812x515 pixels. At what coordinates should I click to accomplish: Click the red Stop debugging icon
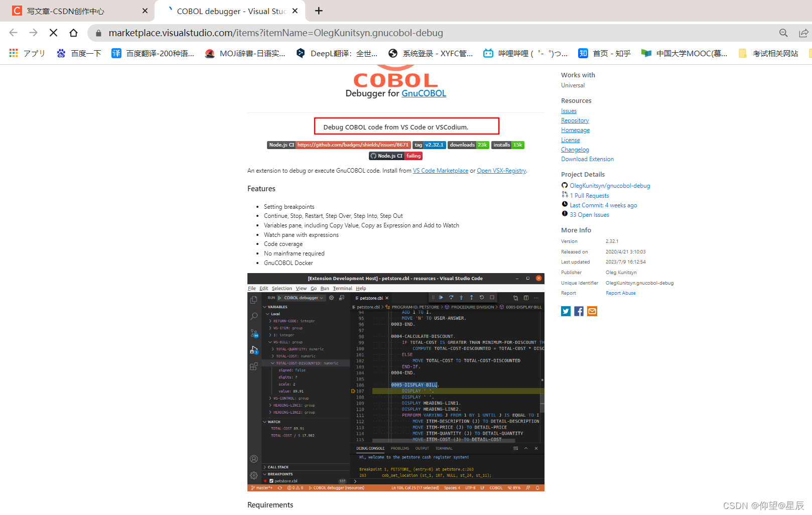pos(492,297)
